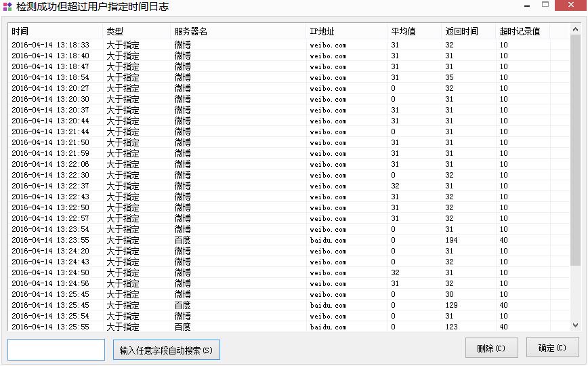
Task: Select row with time 13:24:50
Action: pyautogui.click(x=289, y=273)
